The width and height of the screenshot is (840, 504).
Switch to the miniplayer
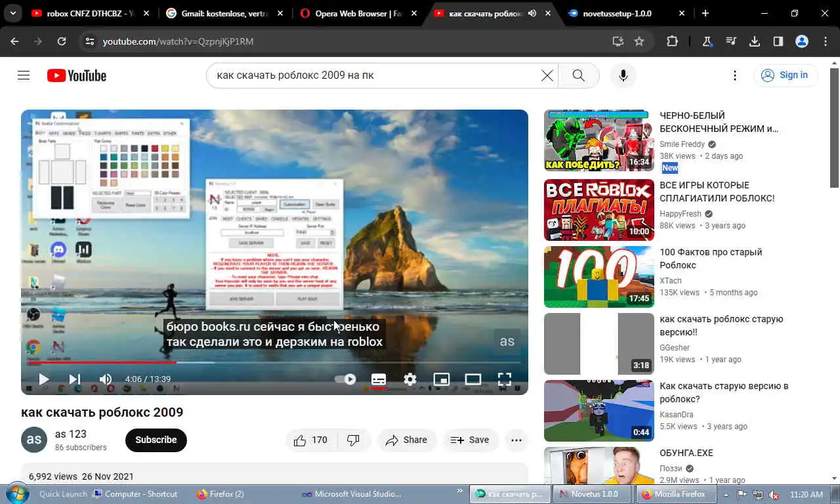[x=442, y=379]
